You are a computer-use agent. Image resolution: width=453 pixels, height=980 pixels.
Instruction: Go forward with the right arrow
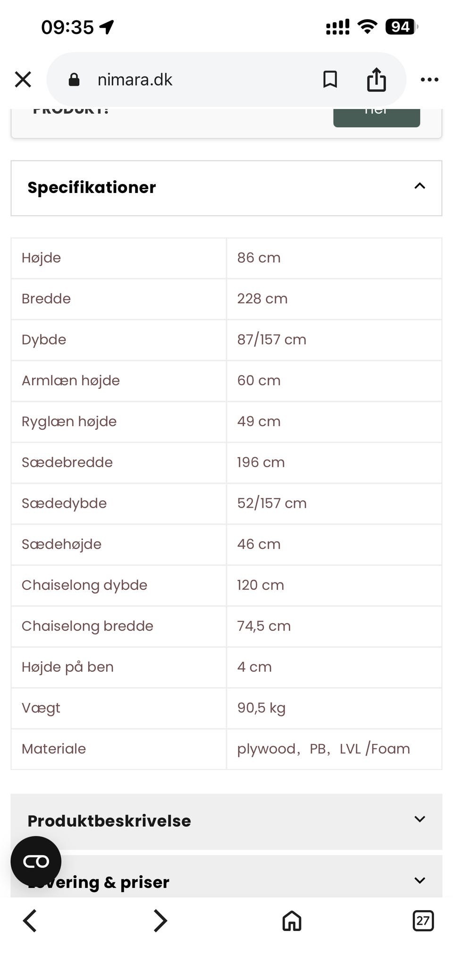pos(160,921)
